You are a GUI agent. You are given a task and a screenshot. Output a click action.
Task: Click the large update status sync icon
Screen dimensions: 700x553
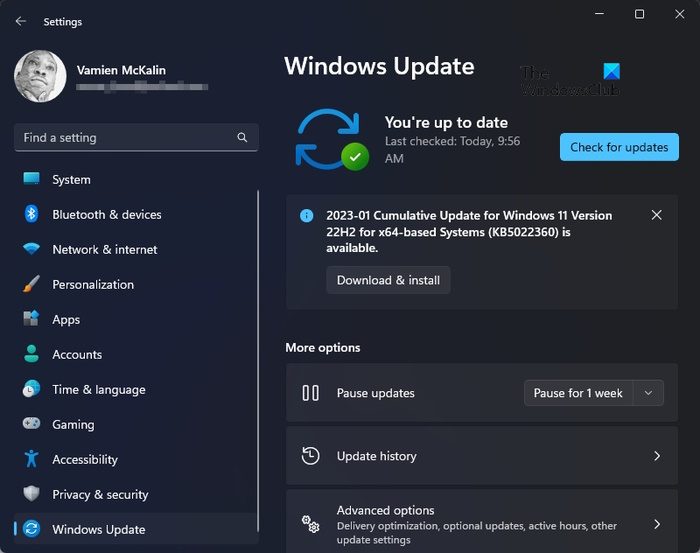(332, 140)
